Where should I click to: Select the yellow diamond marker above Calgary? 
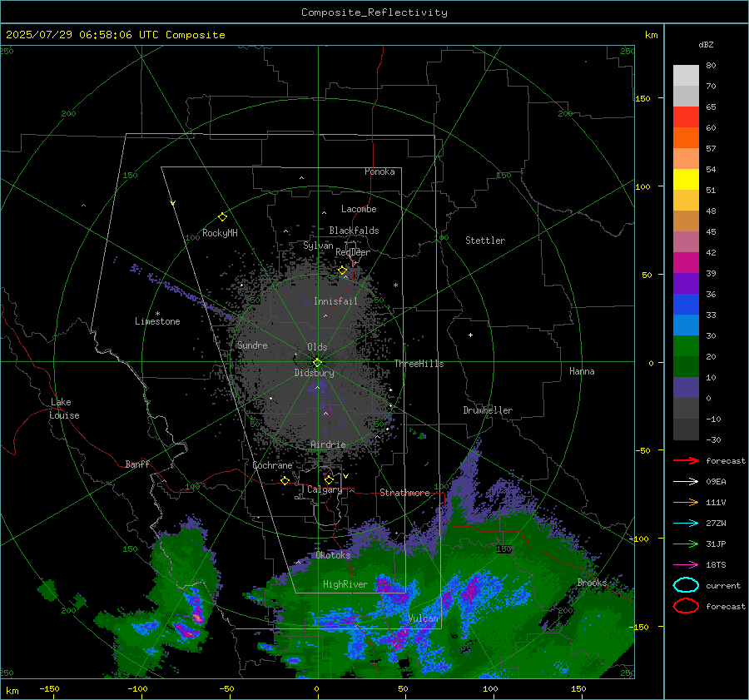click(x=329, y=479)
